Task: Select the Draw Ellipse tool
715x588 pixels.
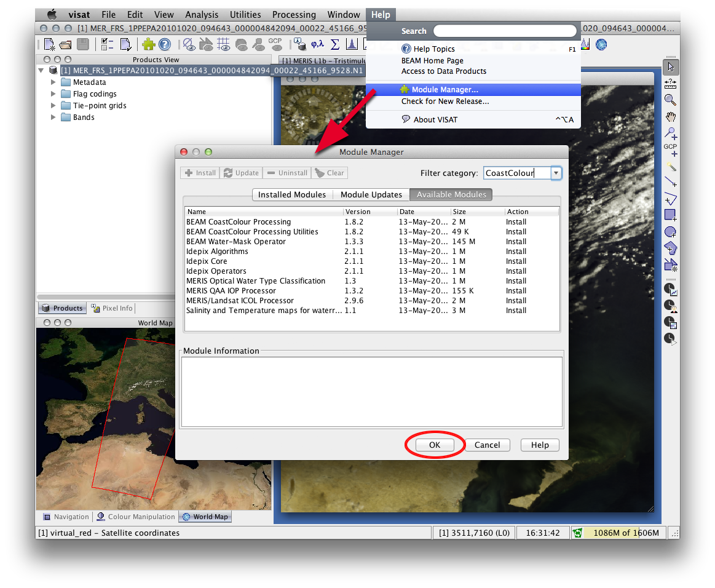Action: [x=671, y=232]
